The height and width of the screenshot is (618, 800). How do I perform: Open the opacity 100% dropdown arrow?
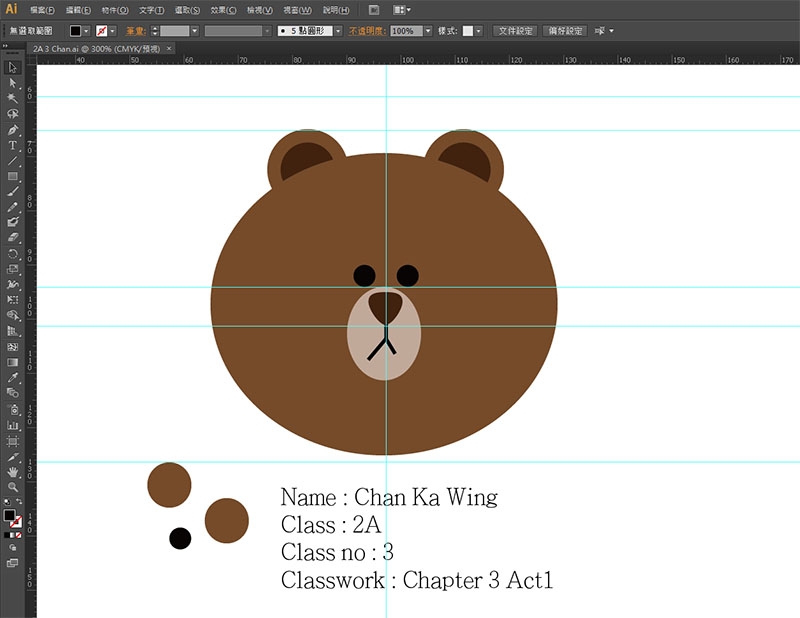428,31
